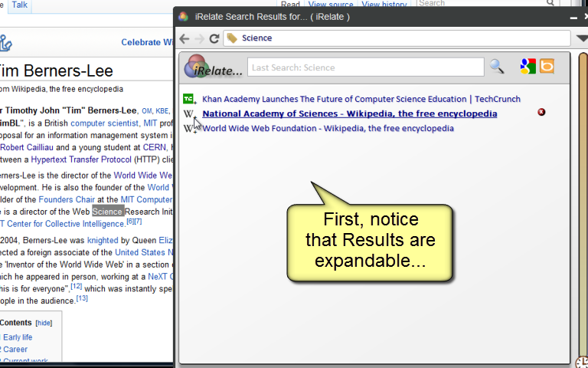Click View history tab on Wikipedia

[x=384, y=5]
